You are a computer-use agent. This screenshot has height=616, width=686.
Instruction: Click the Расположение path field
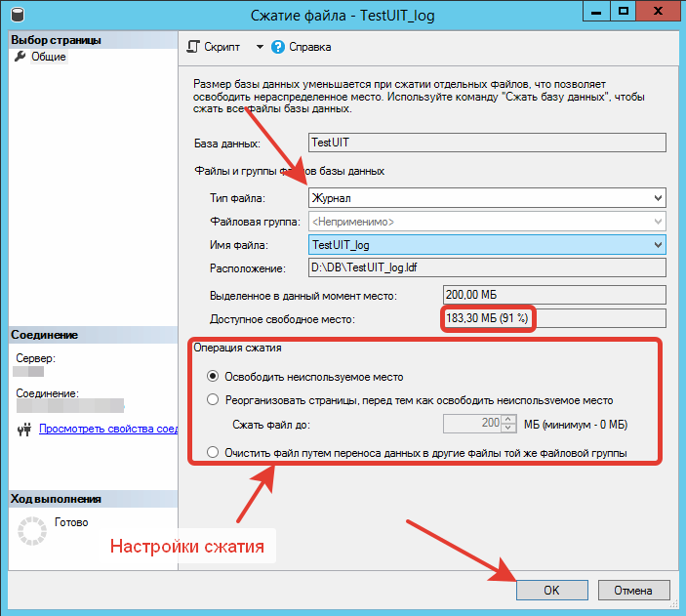point(487,267)
